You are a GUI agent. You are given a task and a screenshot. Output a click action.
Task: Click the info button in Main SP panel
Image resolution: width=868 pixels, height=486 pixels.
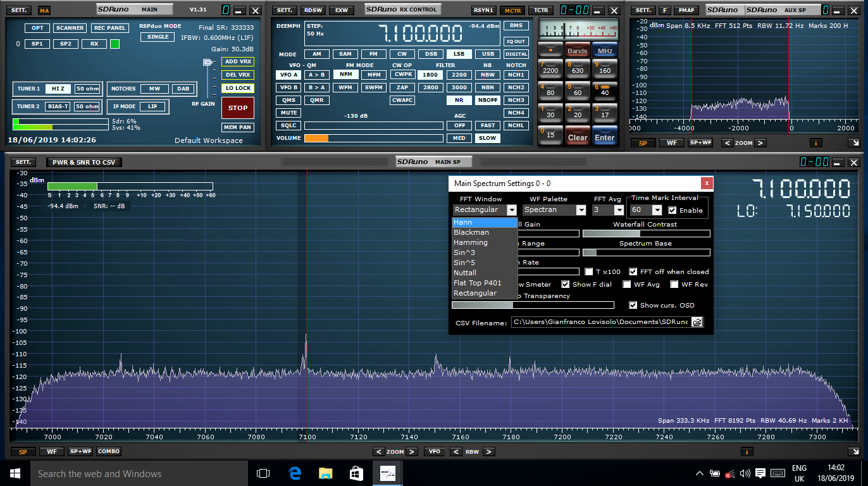tap(747, 451)
